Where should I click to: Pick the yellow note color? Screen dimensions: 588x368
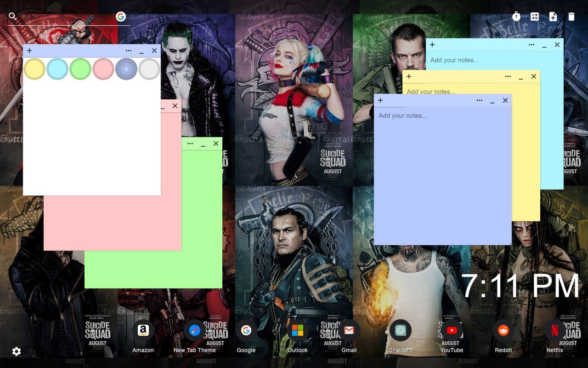point(34,69)
